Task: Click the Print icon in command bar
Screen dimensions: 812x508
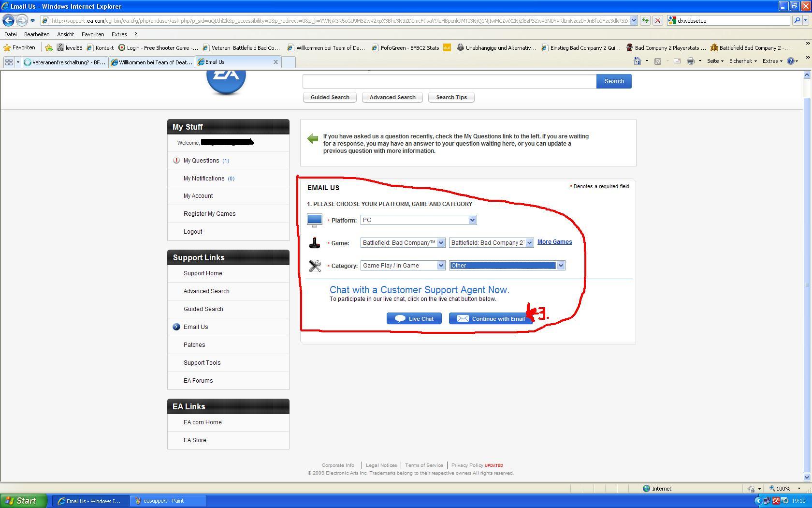Action: click(690, 61)
